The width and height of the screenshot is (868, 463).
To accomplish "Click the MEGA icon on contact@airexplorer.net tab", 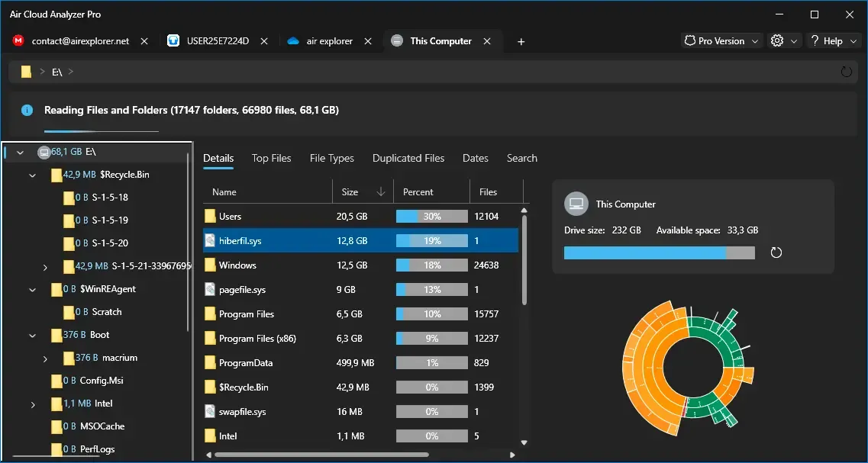I will point(18,41).
